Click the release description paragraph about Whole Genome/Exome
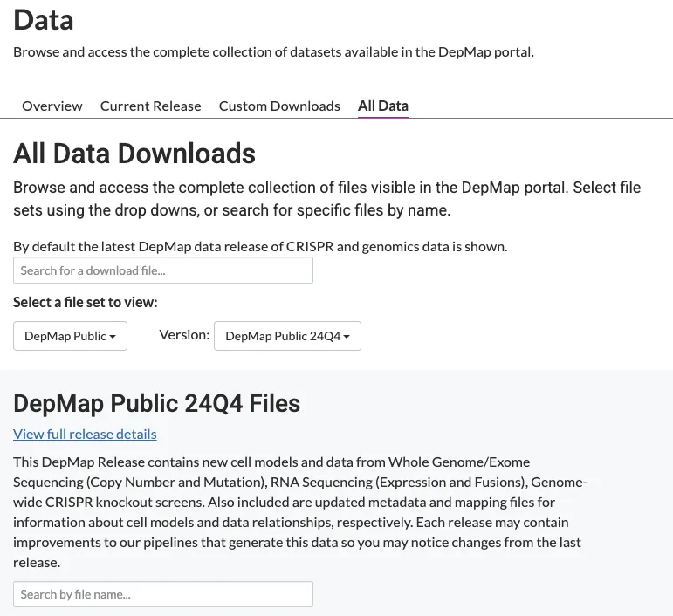 point(297,512)
